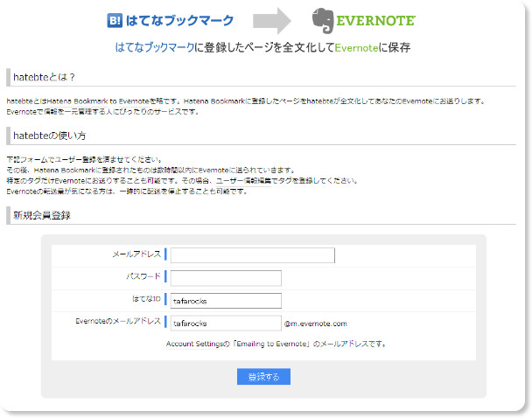Screen dimensions: 532x418
Task: Click the @m.evernote.com domain suffix text
Action: (316, 324)
